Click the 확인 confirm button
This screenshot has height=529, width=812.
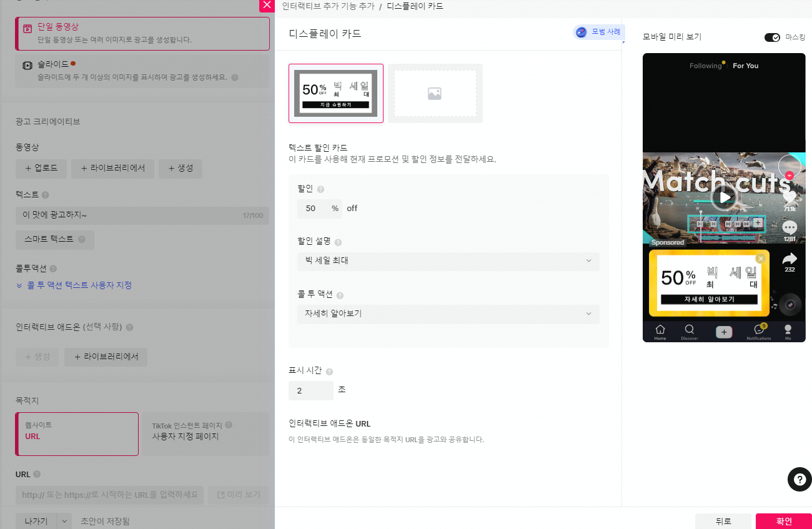784,521
